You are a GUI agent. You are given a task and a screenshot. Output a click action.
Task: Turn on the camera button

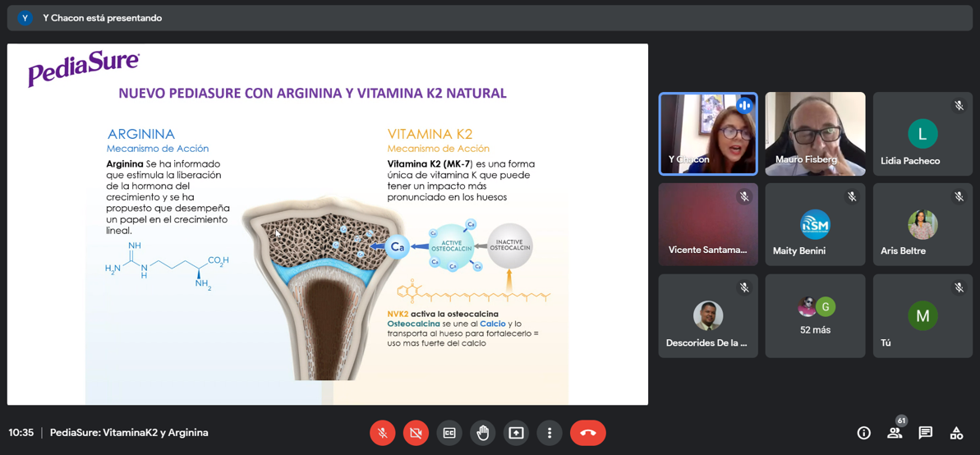[x=416, y=433]
